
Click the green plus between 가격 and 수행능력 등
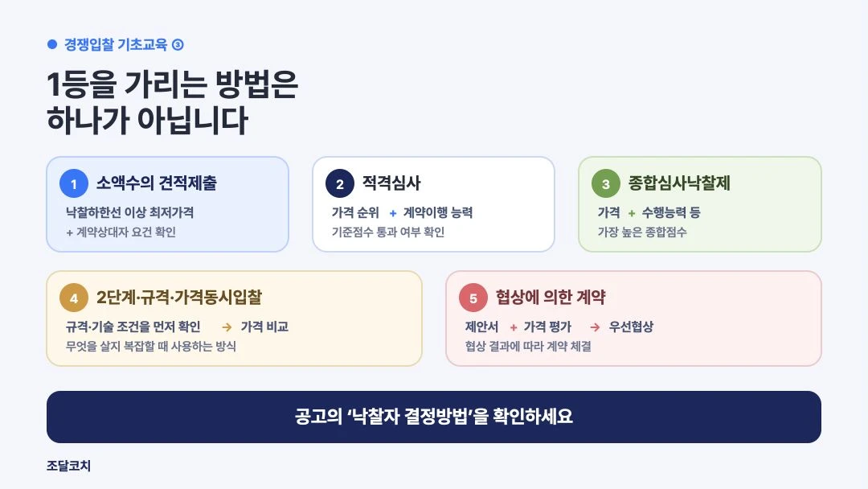click(631, 213)
